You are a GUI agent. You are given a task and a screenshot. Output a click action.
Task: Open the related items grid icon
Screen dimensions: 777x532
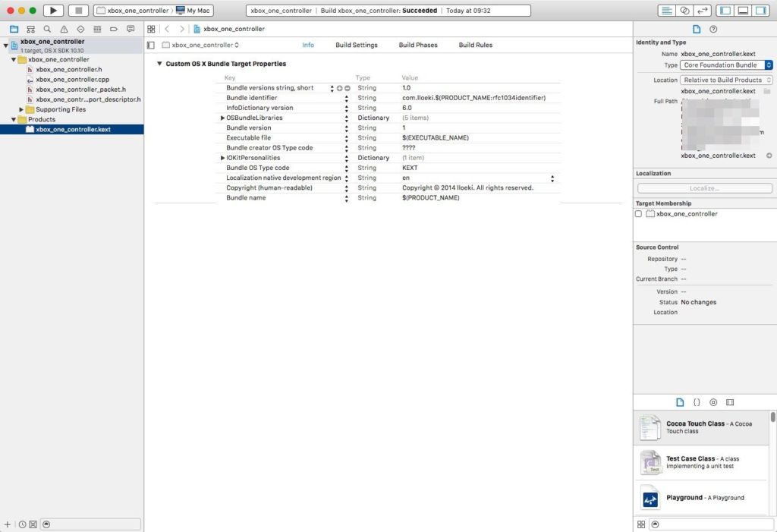coord(151,30)
